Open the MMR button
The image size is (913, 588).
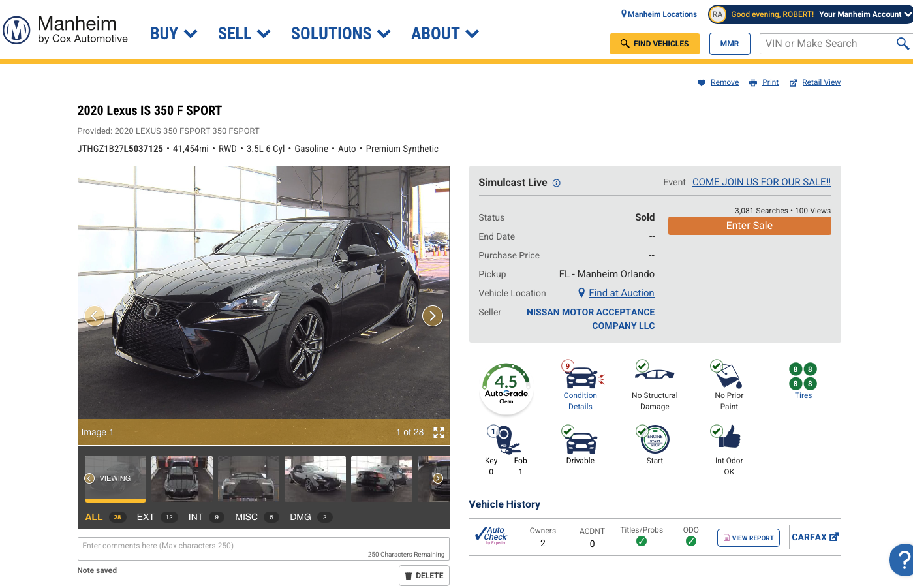(730, 44)
